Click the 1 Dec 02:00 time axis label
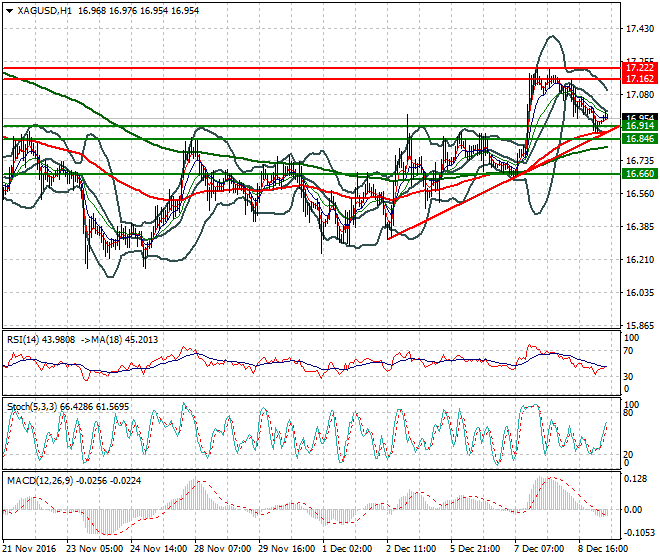Screen dimensions: 660x560 (x=347, y=549)
